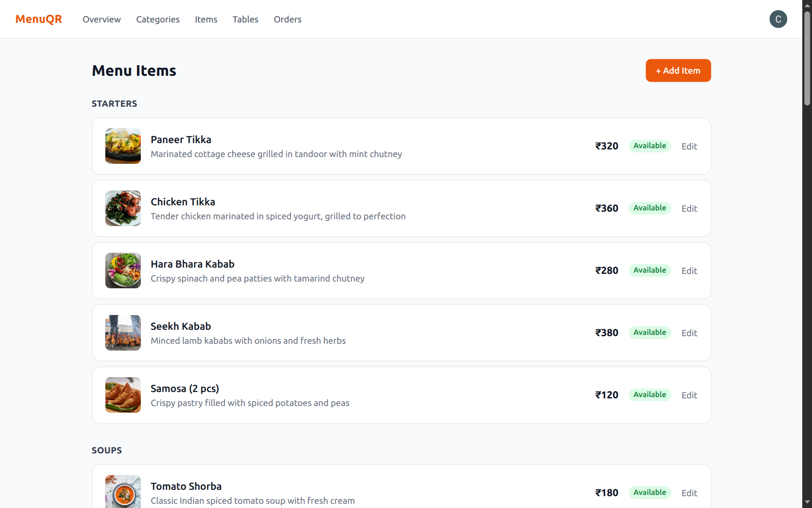This screenshot has height=508, width=812.
Task: Click the ₹180 price
Action: 606,493
